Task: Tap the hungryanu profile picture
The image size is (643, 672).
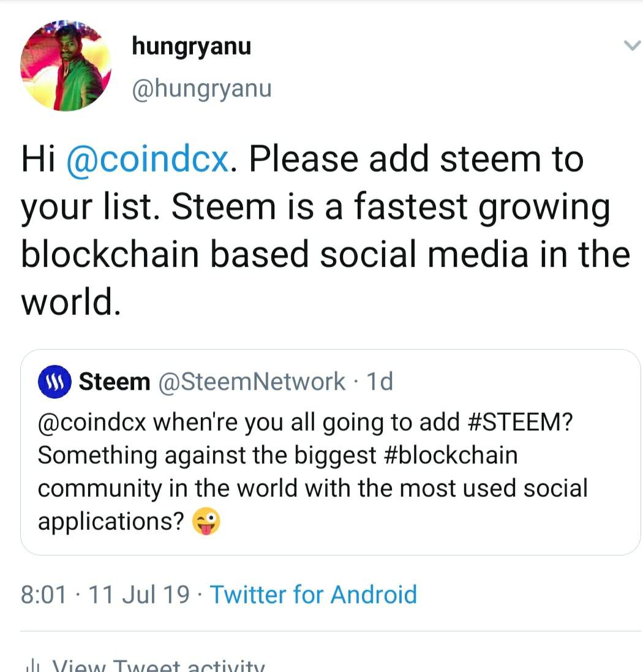Action: 66,66
